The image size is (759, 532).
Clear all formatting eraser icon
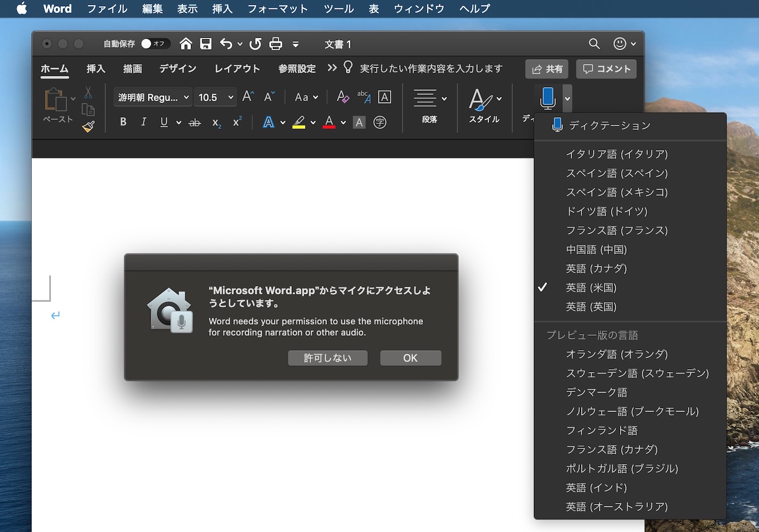coord(343,97)
